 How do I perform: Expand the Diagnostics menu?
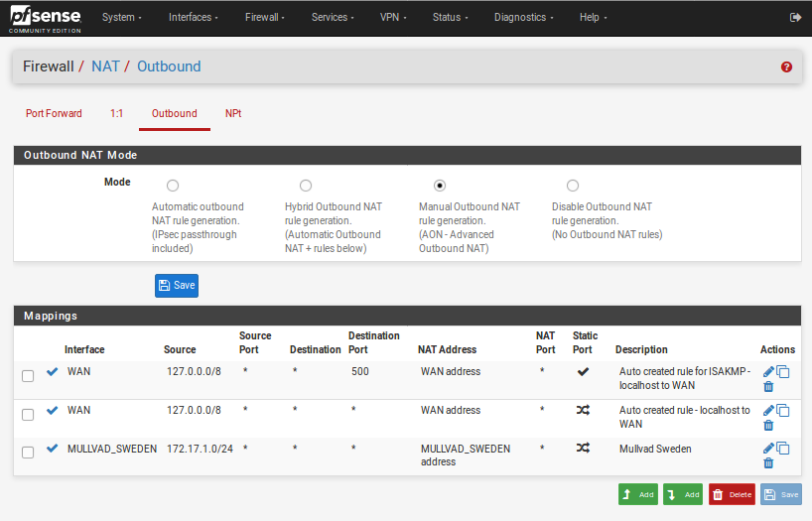point(524,18)
